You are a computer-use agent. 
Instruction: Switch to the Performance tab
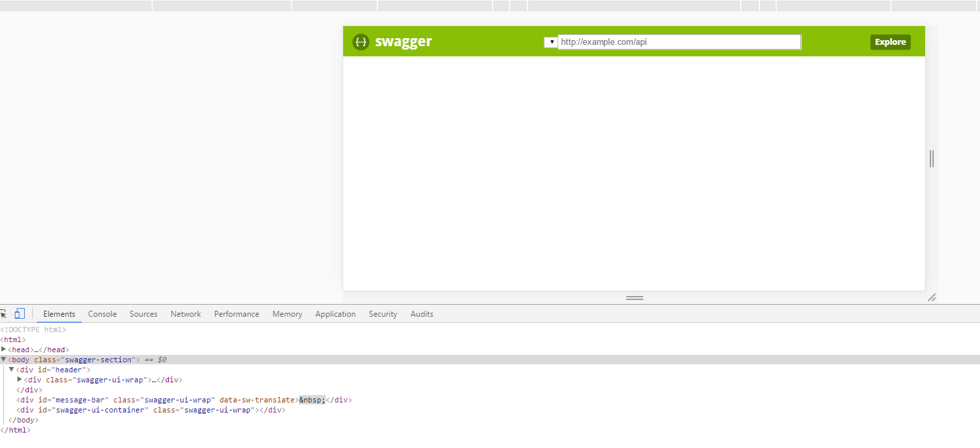click(237, 314)
